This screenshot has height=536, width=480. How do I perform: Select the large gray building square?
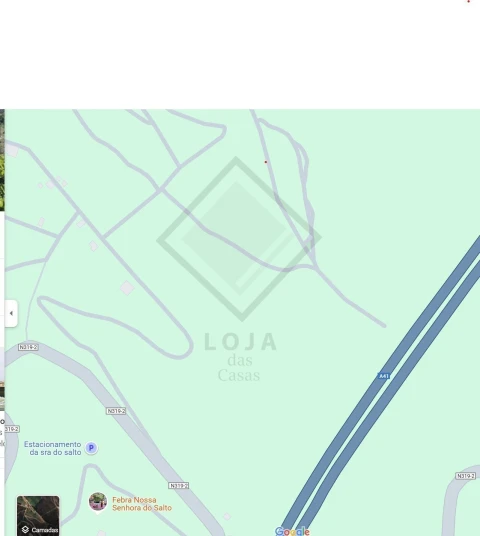(x=127, y=288)
